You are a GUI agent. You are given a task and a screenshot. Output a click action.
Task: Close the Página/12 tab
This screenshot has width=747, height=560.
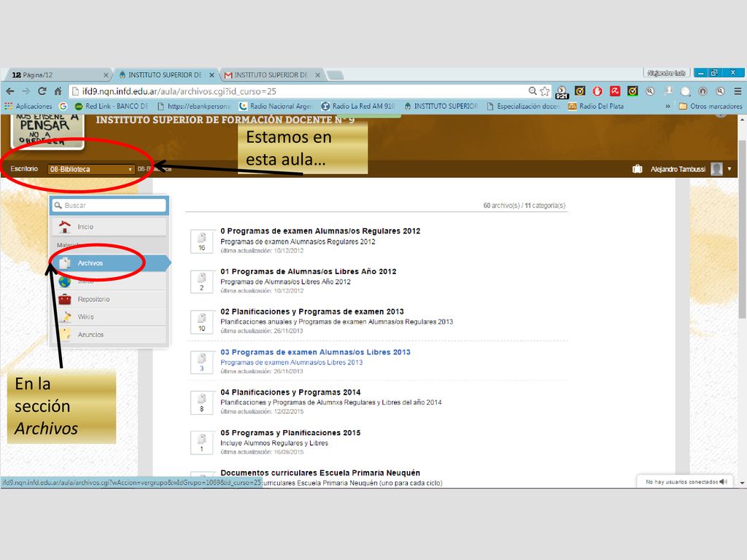pyautogui.click(x=106, y=75)
